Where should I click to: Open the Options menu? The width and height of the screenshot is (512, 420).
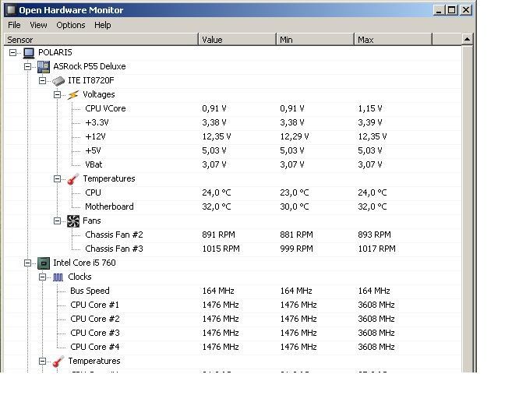click(x=71, y=25)
